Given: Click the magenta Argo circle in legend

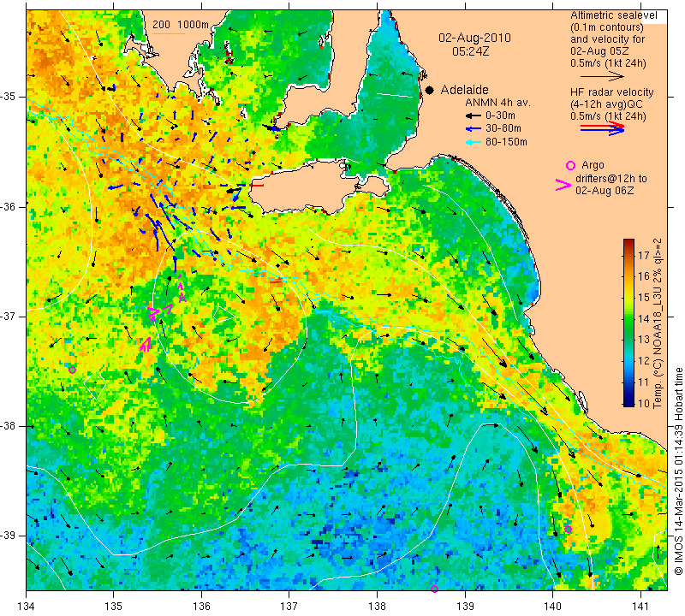Looking at the screenshot, I should (570, 165).
